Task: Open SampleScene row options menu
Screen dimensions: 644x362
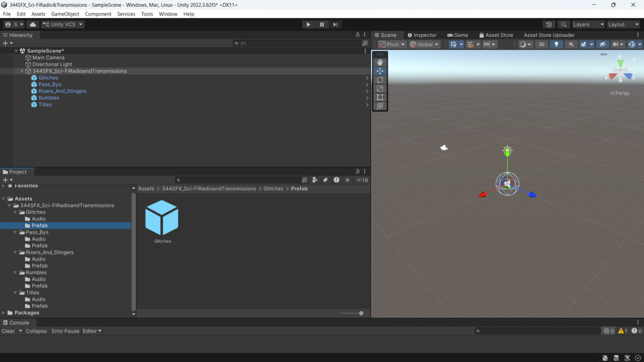Action: [x=365, y=51]
